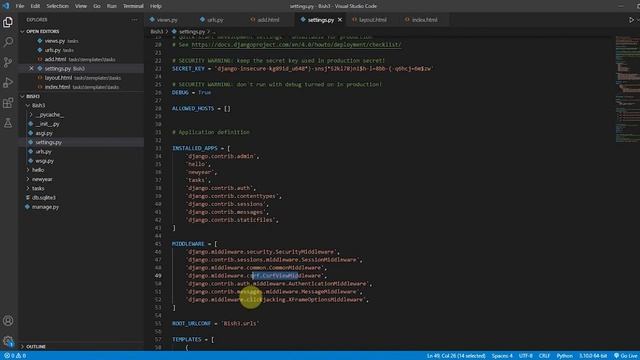Viewport: 640px width, 360px height.
Task: Click settings.py in the breadcrumb path
Action: tap(192, 31)
